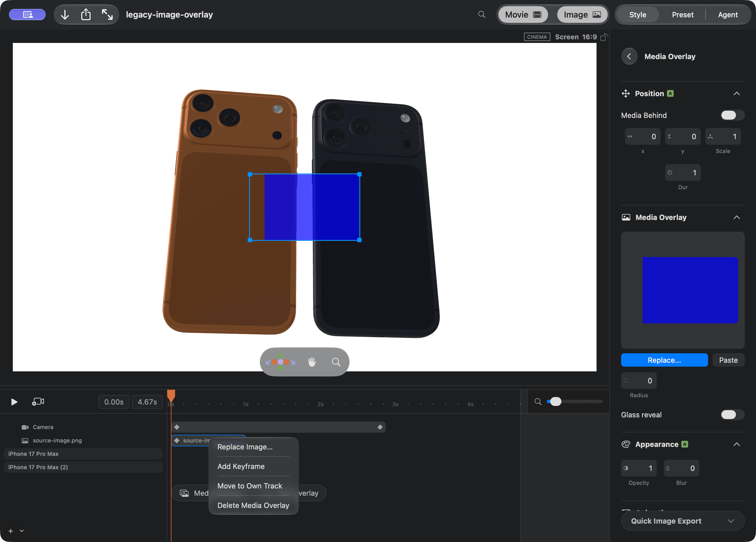Click the Media Overlay chip icon in timeline

pos(184,493)
